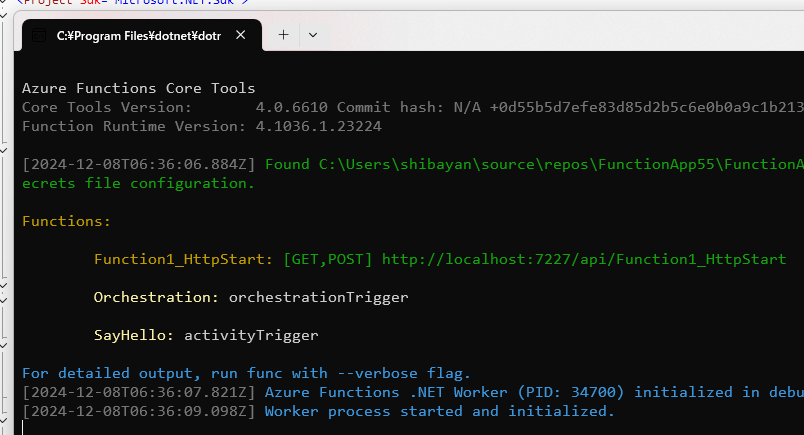Click the [2024-12-08T06:36:06.884Z] timestamp
The height and width of the screenshot is (435, 804).
point(139,164)
